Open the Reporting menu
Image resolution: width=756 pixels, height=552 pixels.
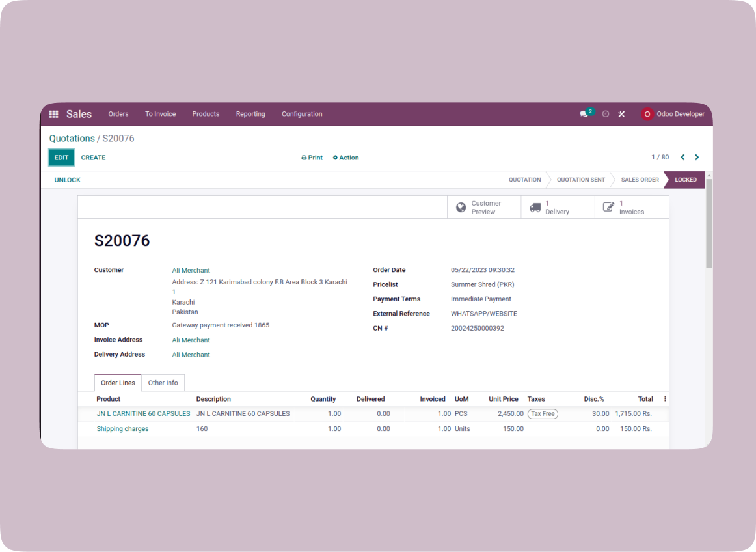click(x=250, y=114)
